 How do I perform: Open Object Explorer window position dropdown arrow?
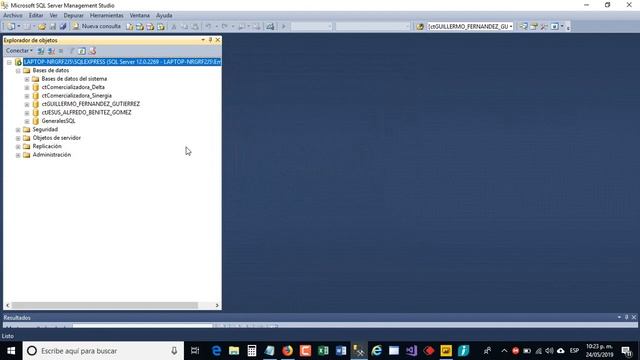click(x=203, y=40)
